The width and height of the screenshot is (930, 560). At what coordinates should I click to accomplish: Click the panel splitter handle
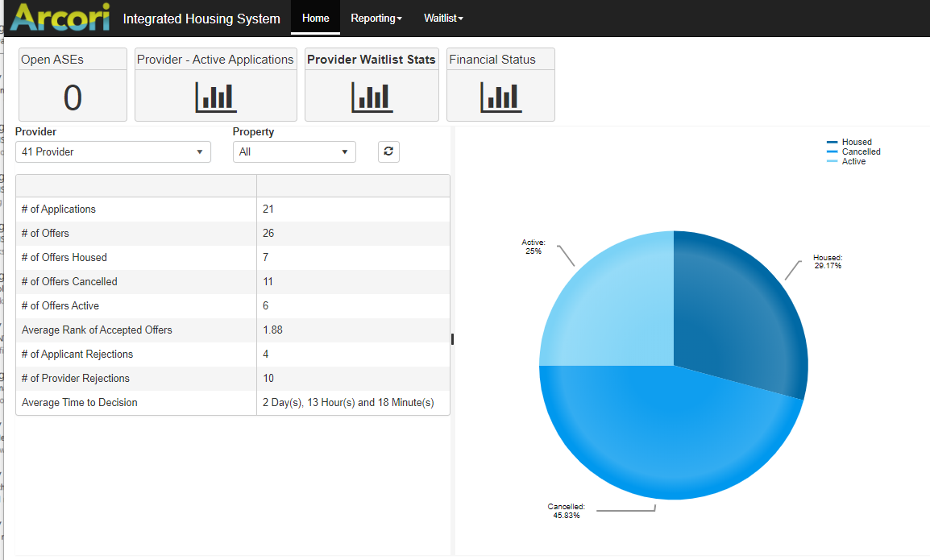click(453, 339)
